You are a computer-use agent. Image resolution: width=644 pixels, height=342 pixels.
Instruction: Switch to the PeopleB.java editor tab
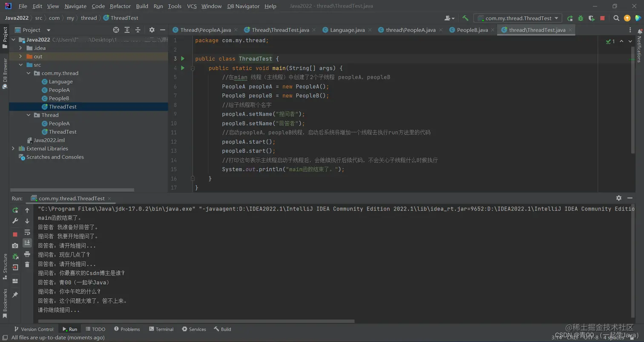pos(472,30)
